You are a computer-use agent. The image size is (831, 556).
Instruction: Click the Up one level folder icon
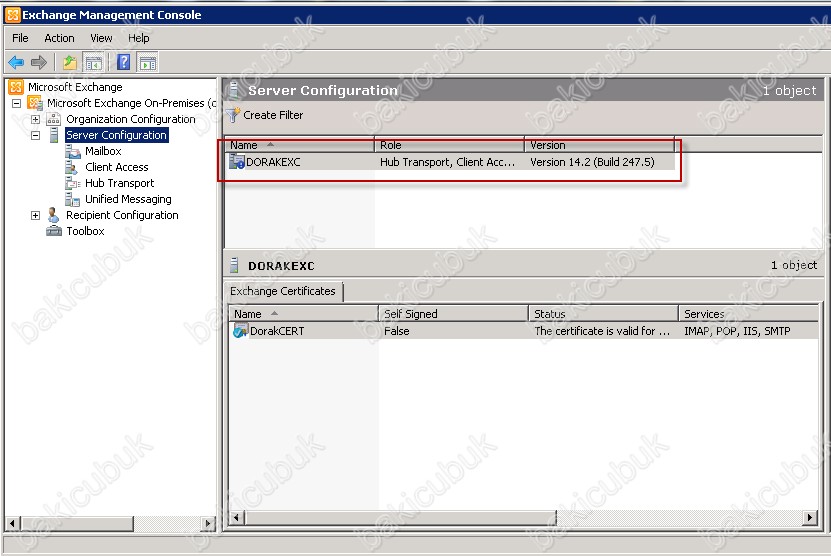(x=70, y=63)
